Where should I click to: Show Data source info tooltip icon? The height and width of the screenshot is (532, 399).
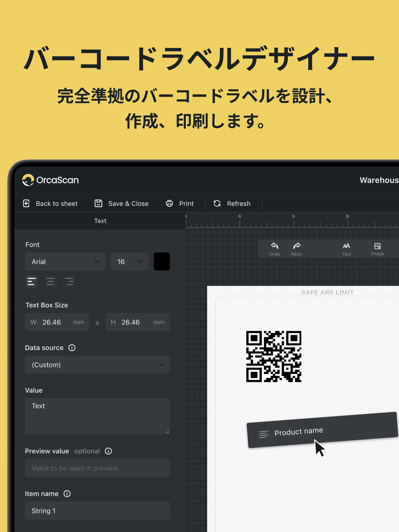pyautogui.click(x=72, y=348)
